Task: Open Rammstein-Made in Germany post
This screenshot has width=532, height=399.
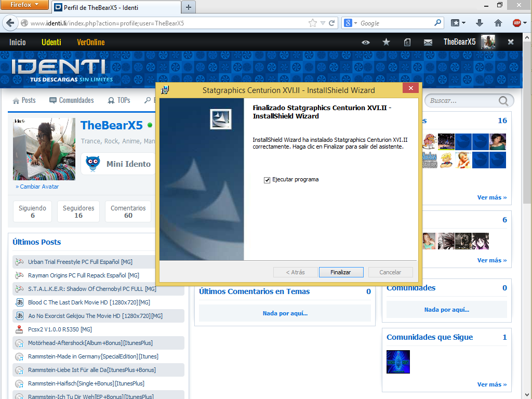Action: 93,356
